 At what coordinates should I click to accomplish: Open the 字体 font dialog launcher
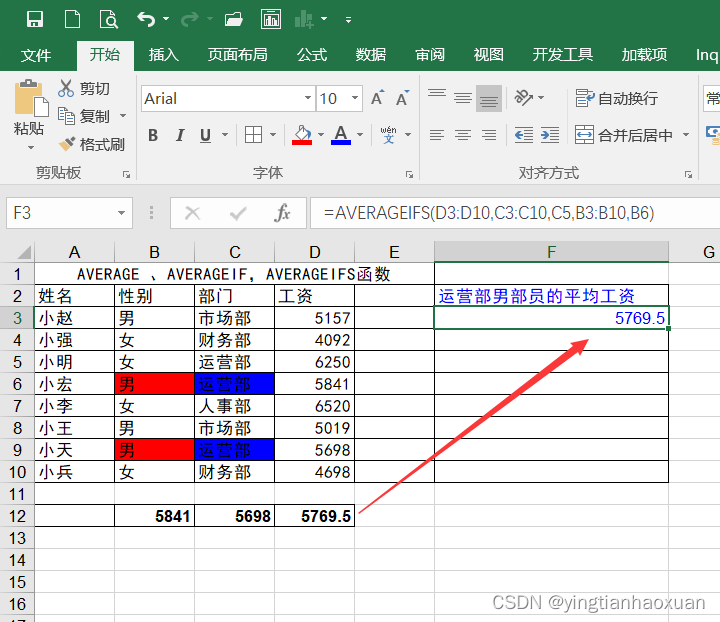[409, 174]
